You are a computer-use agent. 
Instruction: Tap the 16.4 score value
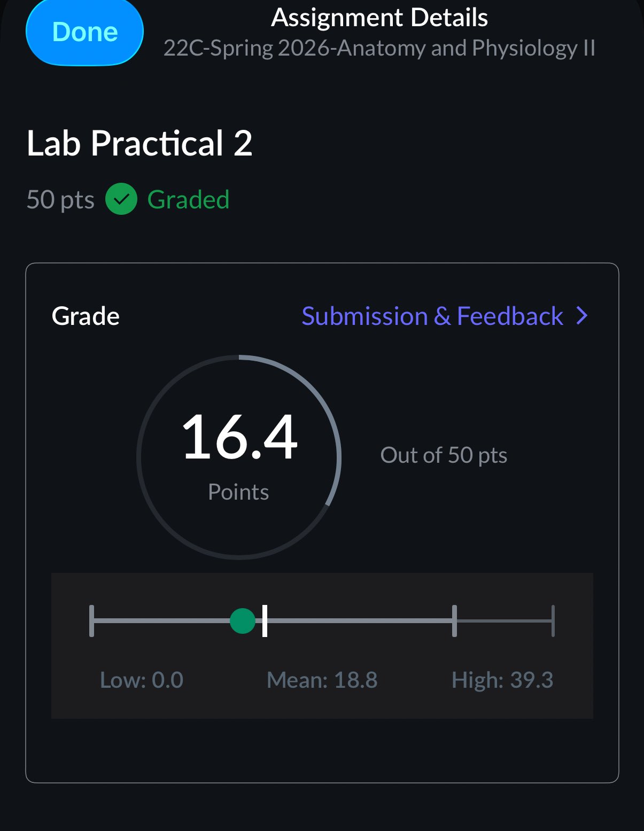[x=239, y=438]
